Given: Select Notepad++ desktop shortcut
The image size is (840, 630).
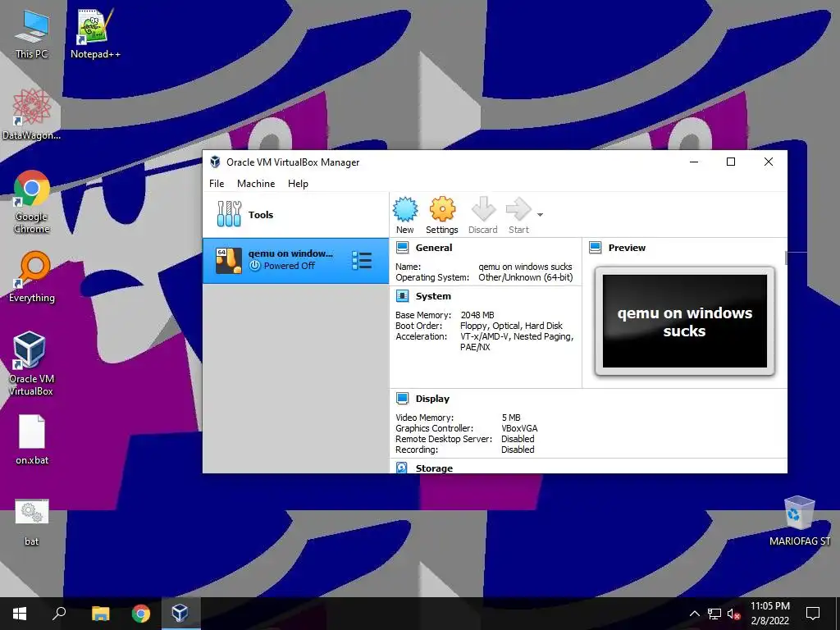Looking at the screenshot, I should [95, 34].
